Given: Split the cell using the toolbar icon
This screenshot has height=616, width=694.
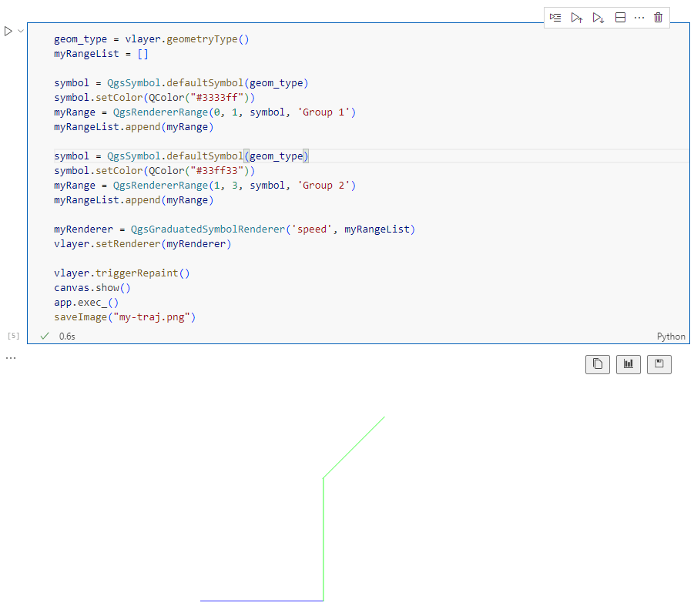Looking at the screenshot, I should (x=620, y=18).
